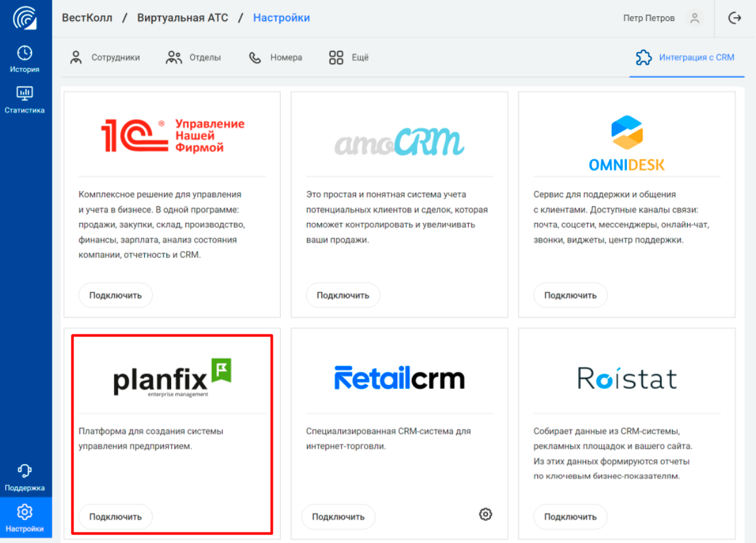Click Planfix description 'Платформа для создания системы'
The height and width of the screenshot is (543, 756).
click(x=151, y=438)
